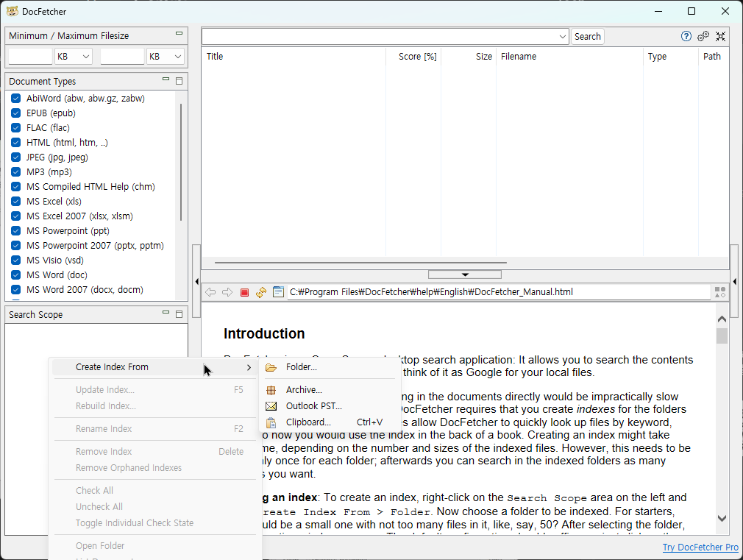743x560 pixels.
Task: Click the preview forward arrow
Action: pyautogui.click(x=227, y=292)
